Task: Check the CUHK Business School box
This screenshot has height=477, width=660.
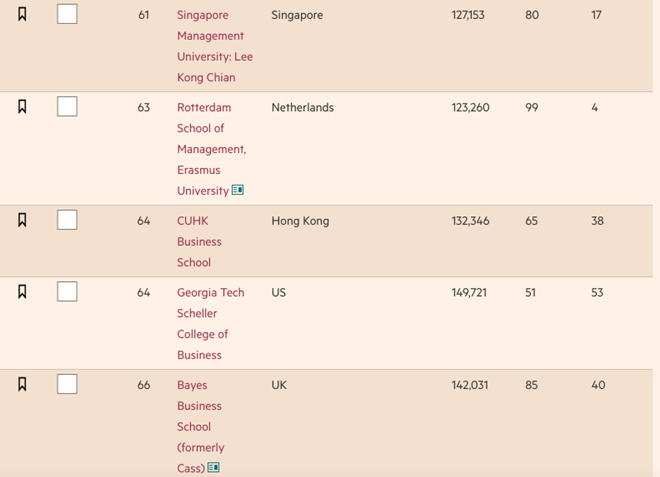Action: click(x=67, y=219)
